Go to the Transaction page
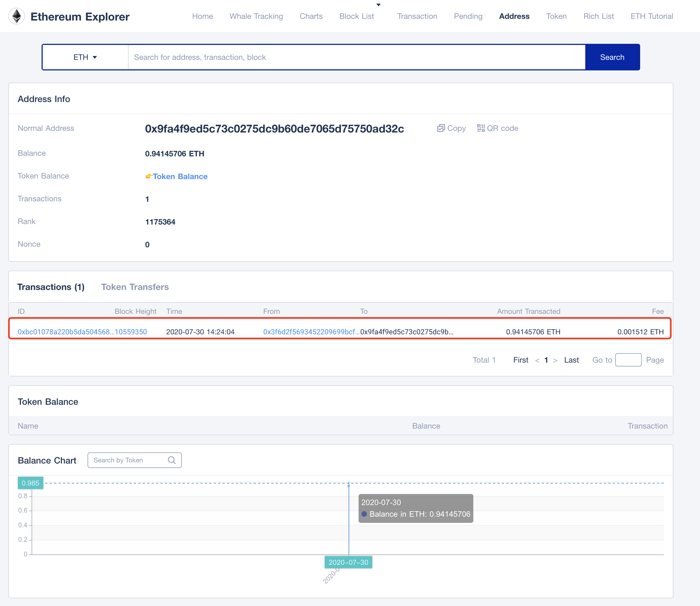 click(417, 16)
